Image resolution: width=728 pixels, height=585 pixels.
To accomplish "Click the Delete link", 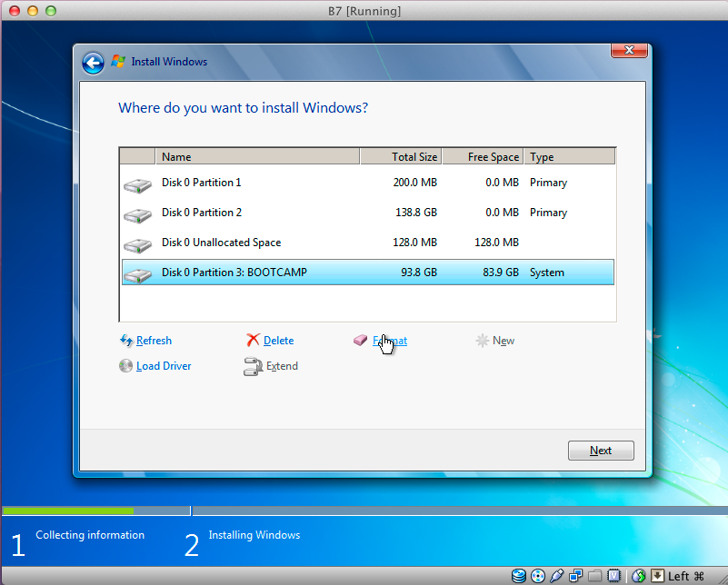I will pyautogui.click(x=279, y=341).
